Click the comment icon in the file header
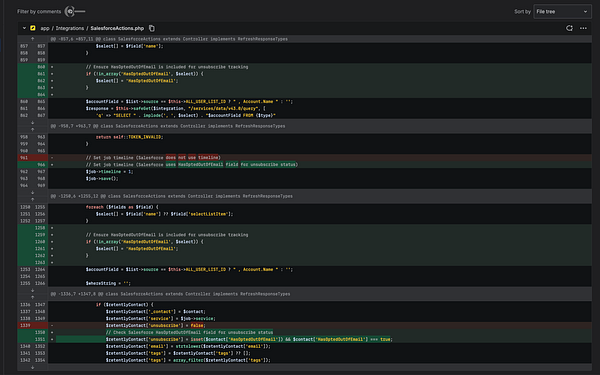This screenshot has width=600, height=375. tap(569, 28)
